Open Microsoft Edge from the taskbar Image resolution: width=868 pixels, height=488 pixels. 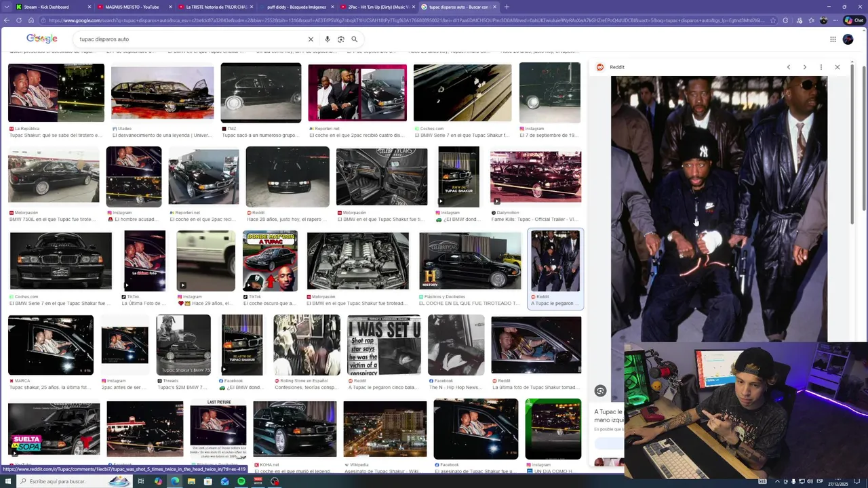click(175, 481)
